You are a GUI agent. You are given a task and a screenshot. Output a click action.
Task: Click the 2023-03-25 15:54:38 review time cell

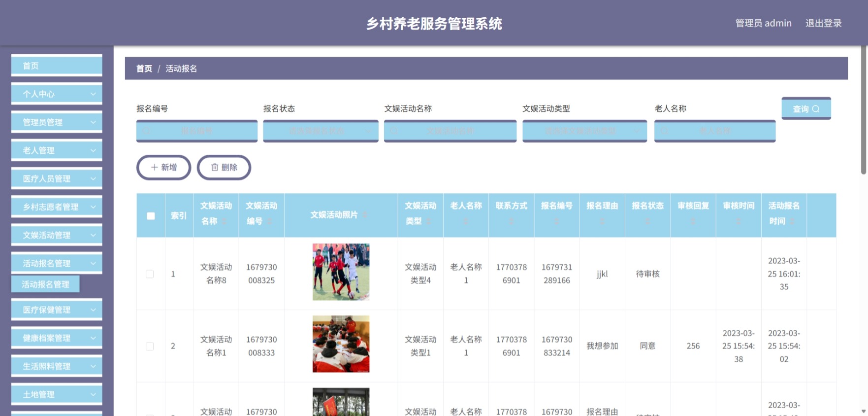click(739, 346)
